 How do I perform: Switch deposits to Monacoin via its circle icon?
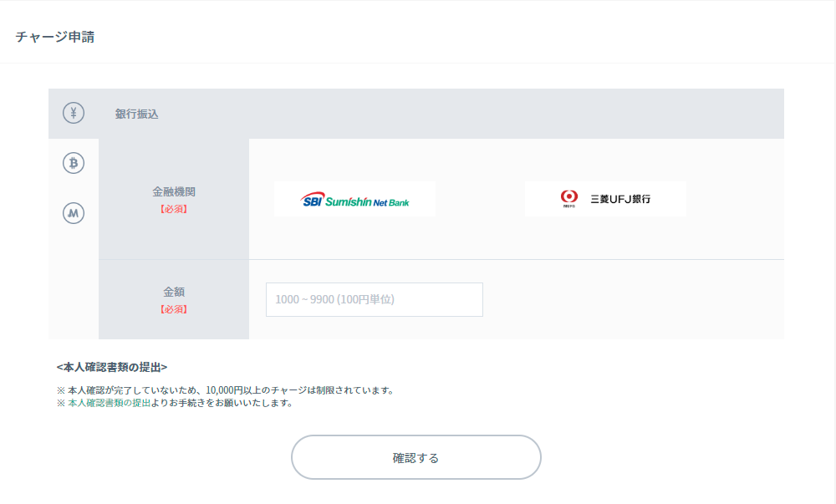(x=73, y=213)
